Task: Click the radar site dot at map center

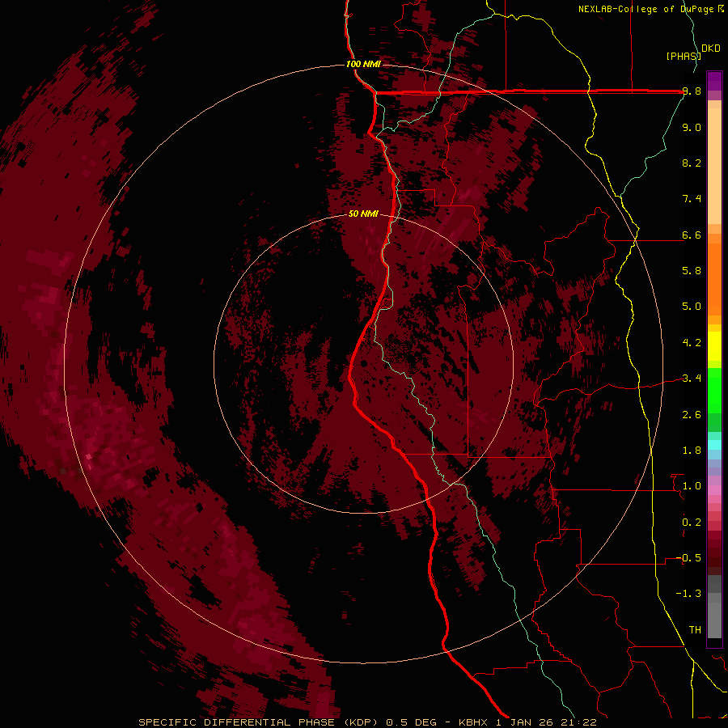Action: 364,364
